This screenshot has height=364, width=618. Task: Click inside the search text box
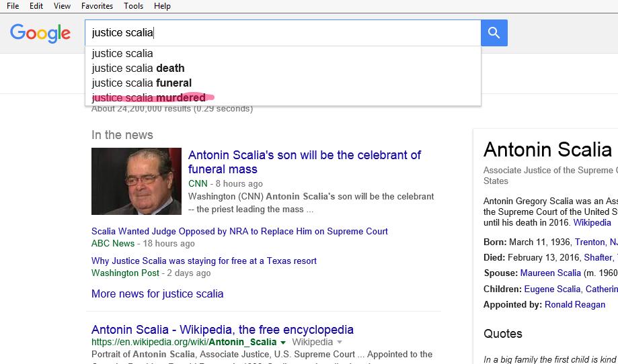pos(282,33)
